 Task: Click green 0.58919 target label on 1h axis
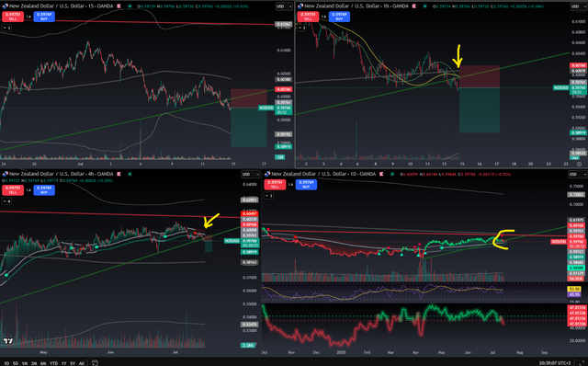click(578, 132)
